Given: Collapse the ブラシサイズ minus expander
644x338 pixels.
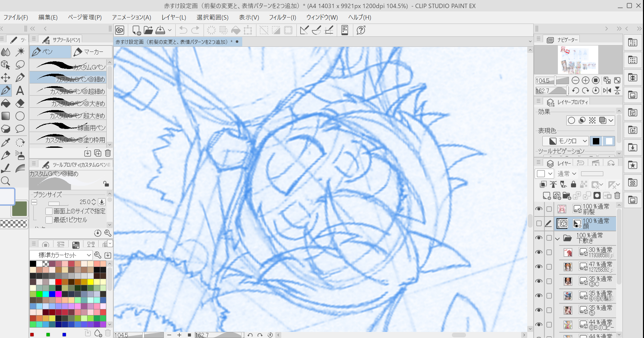Looking at the screenshot, I should pyautogui.click(x=34, y=202).
